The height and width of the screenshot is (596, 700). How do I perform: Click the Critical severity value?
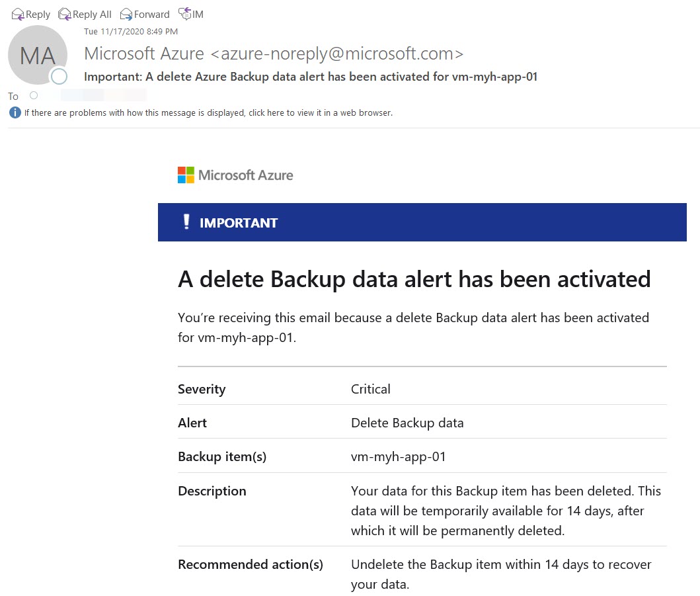[370, 389]
